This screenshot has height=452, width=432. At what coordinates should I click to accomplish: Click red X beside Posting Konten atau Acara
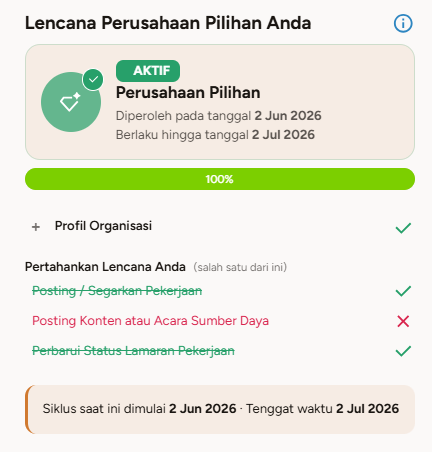tap(403, 321)
